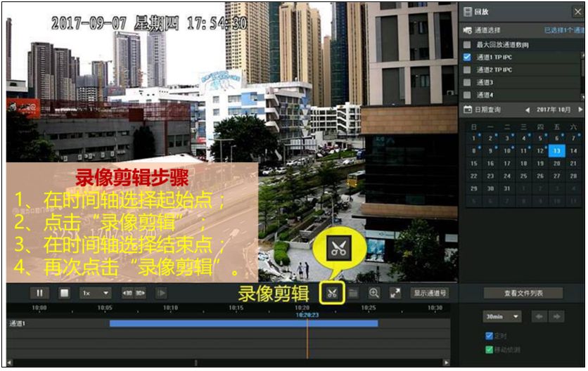The image size is (588, 371).
Task: Click the timeline scrollbar right arrow
Action: (x=446, y=363)
